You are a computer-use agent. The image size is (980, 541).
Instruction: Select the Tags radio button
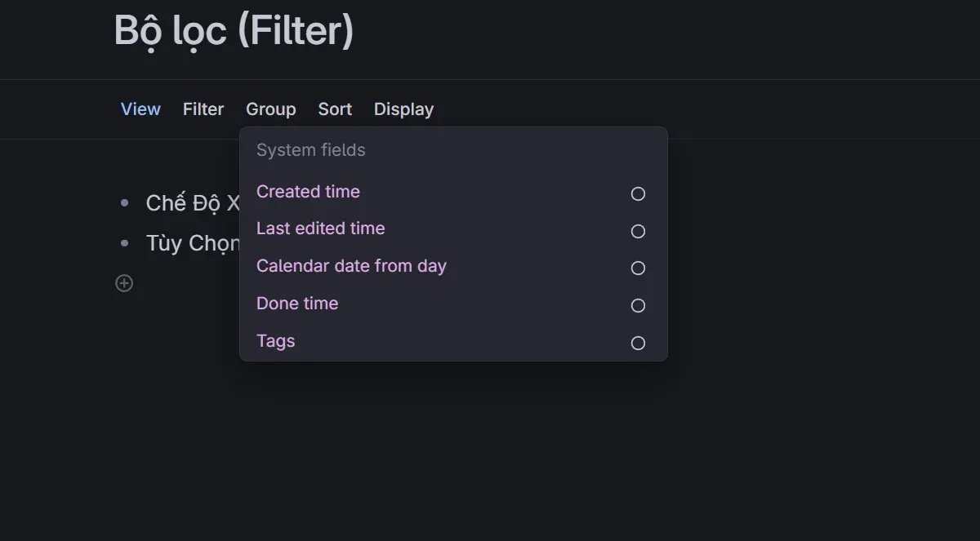click(x=638, y=343)
